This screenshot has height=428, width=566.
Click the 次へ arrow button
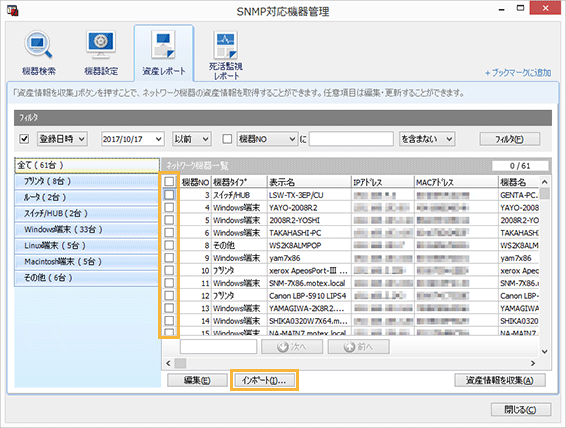pos(292,347)
